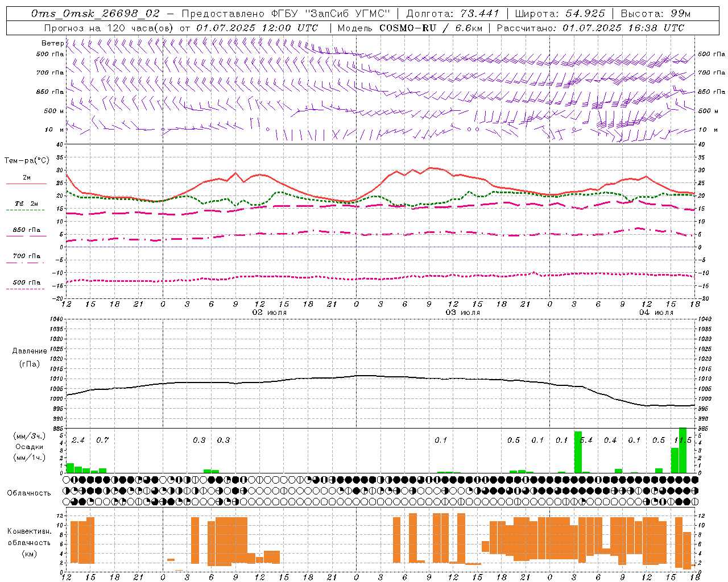The image size is (728, 582).
Task: Click the Рассчитано: 01.07.2025 16:38 UTC text
Action: coord(591,28)
